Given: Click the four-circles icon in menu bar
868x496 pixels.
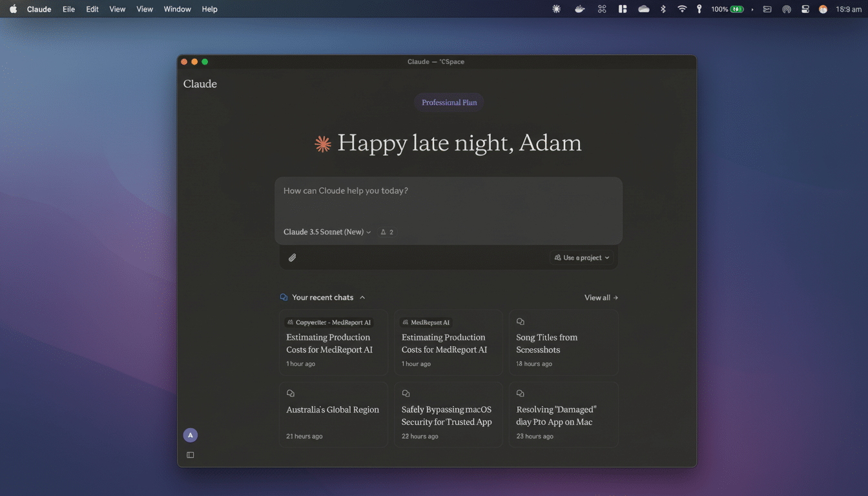Looking at the screenshot, I should (x=602, y=9).
